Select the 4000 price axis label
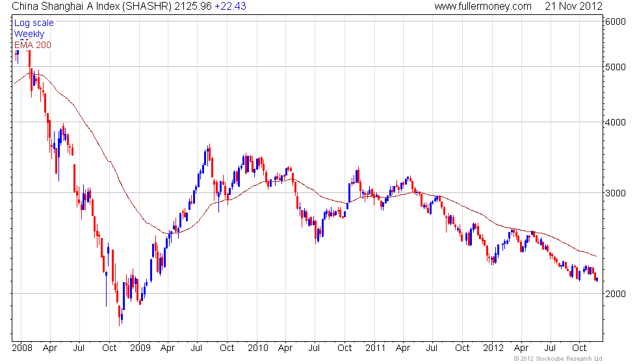The width and height of the screenshot is (637, 364). click(616, 122)
